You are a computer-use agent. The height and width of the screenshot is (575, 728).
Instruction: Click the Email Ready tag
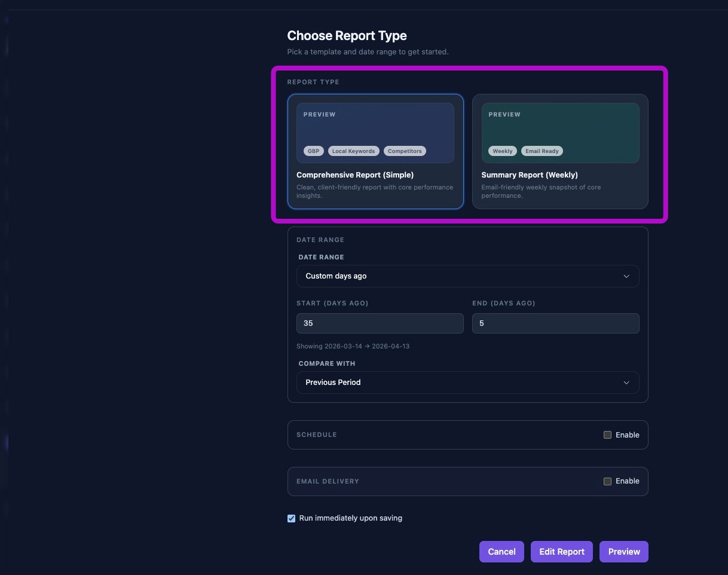[x=542, y=151]
